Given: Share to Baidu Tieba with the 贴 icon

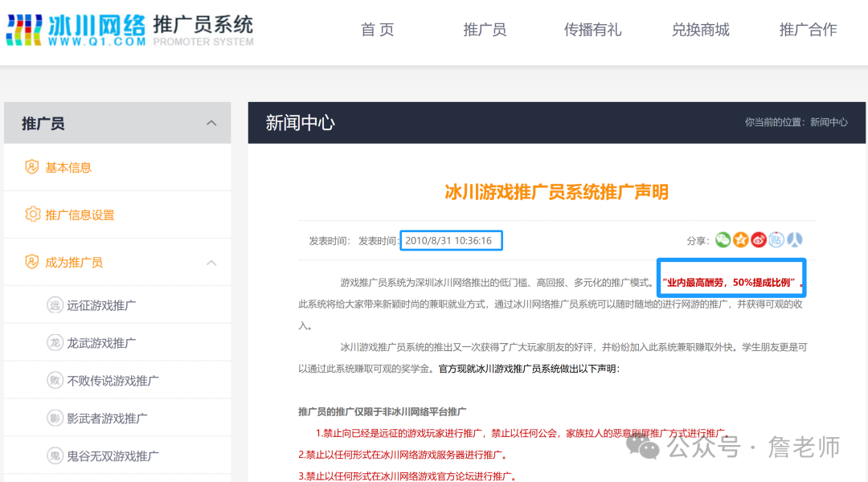Looking at the screenshot, I should click(x=776, y=239).
